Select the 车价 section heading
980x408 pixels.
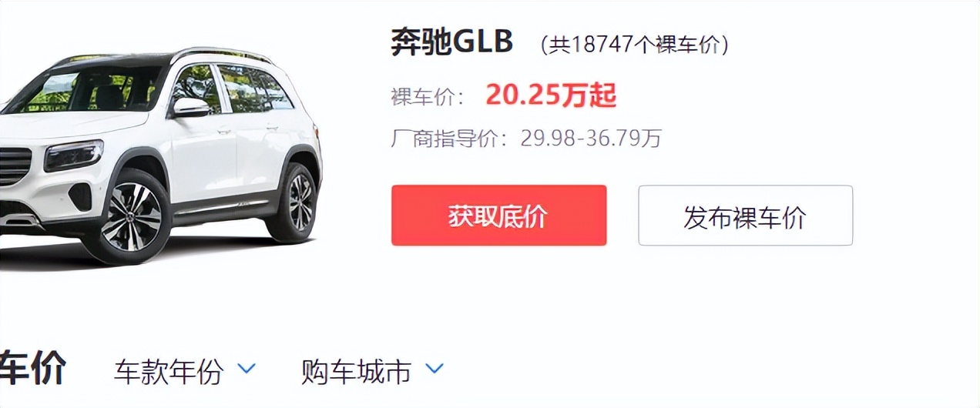(33, 368)
